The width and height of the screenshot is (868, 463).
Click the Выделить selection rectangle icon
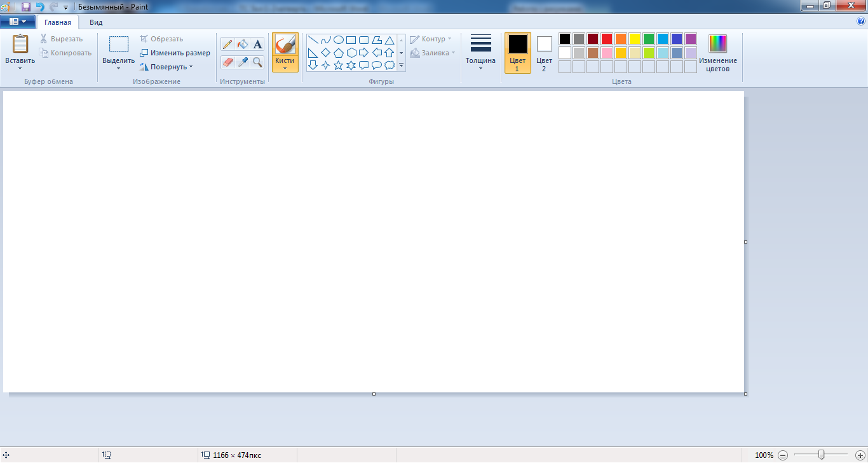coord(119,44)
